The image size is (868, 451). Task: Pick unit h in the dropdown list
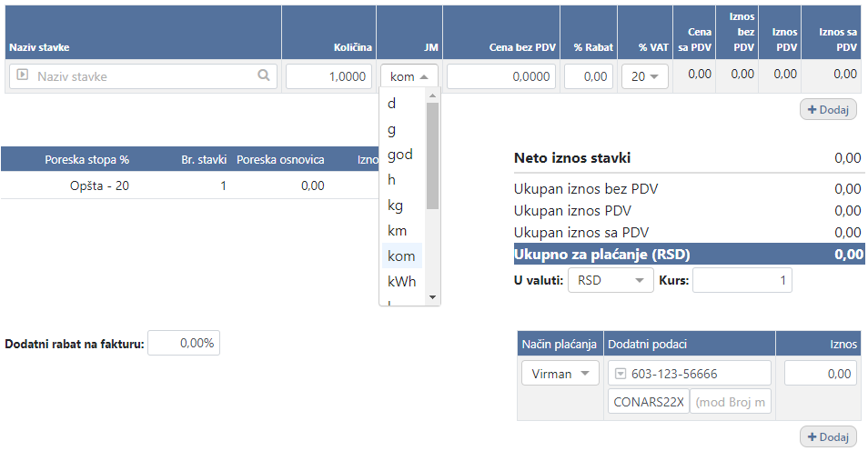coord(402,180)
